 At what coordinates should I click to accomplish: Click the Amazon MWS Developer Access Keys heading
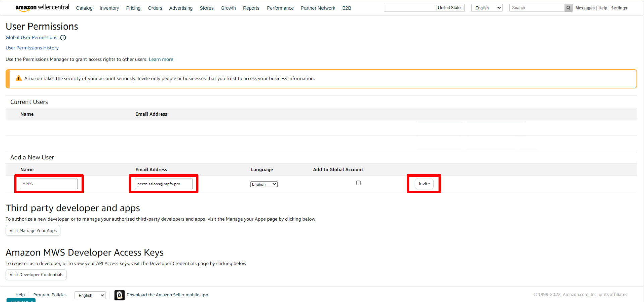[x=84, y=252]
